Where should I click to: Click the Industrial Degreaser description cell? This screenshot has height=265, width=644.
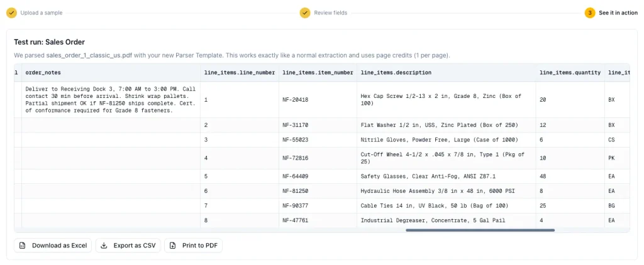[447, 220]
